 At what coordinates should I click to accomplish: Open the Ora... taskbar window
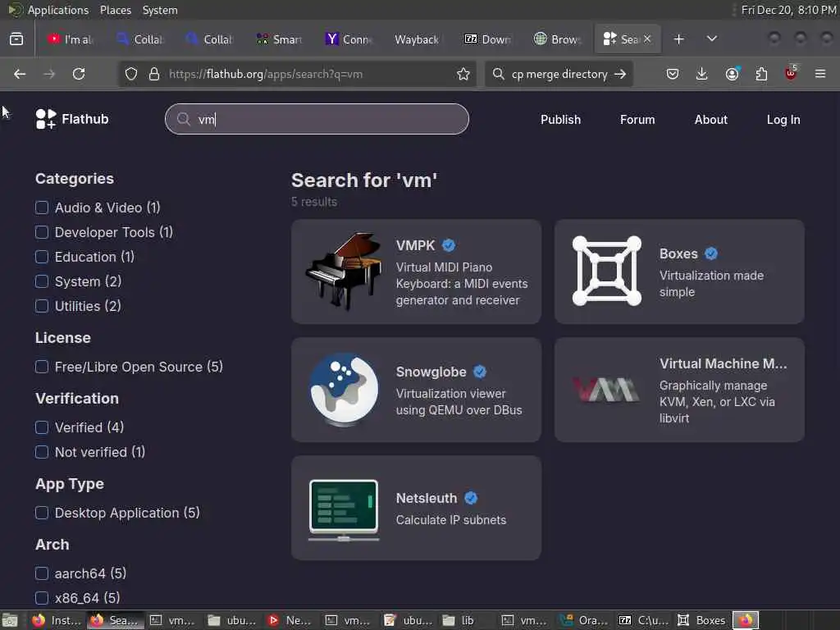click(x=584, y=620)
